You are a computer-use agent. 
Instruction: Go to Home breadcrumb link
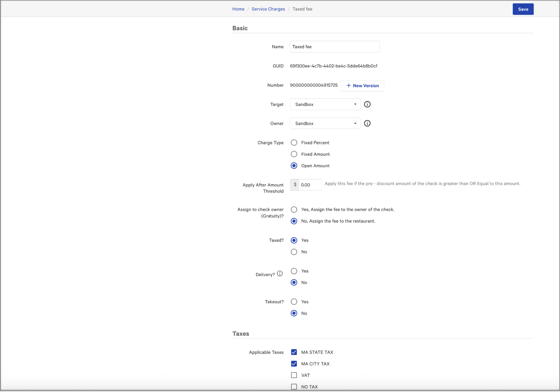pos(238,9)
